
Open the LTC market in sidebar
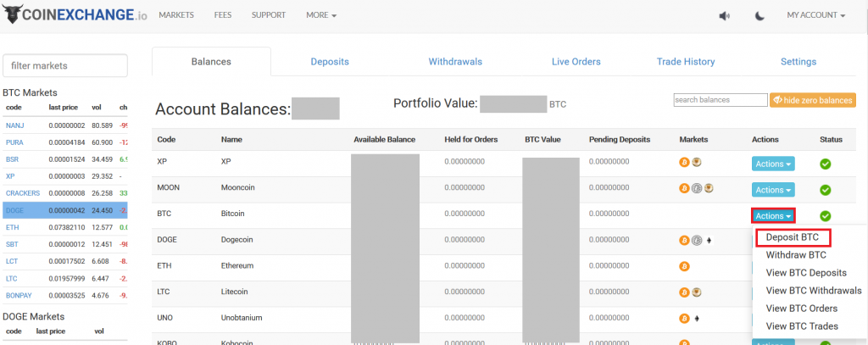[x=12, y=278]
